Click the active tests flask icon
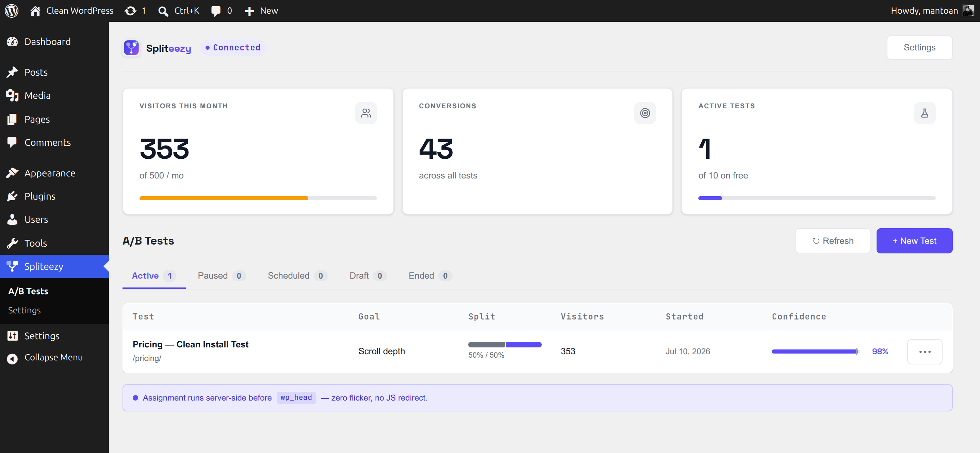This screenshot has width=980, height=453. (925, 113)
